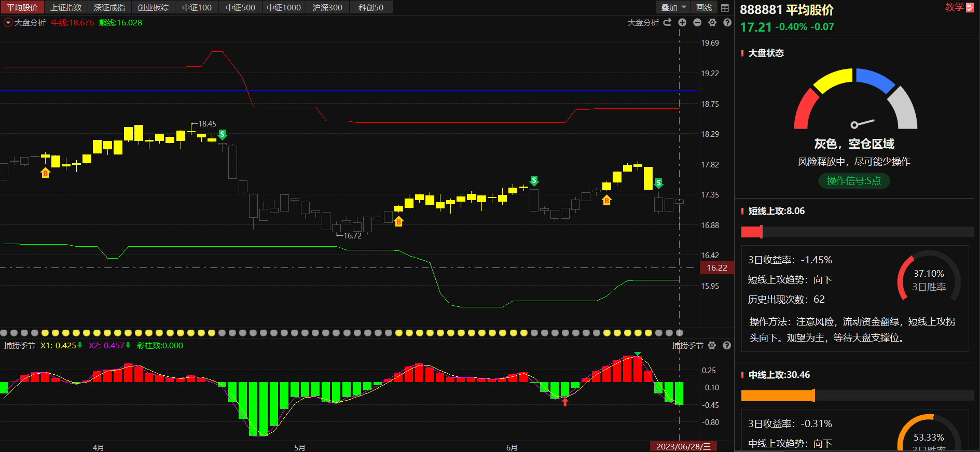This screenshot has width=980, height=452.
Task: Click the red up arrow in 捕捞季节 chart
Action: pyautogui.click(x=565, y=401)
